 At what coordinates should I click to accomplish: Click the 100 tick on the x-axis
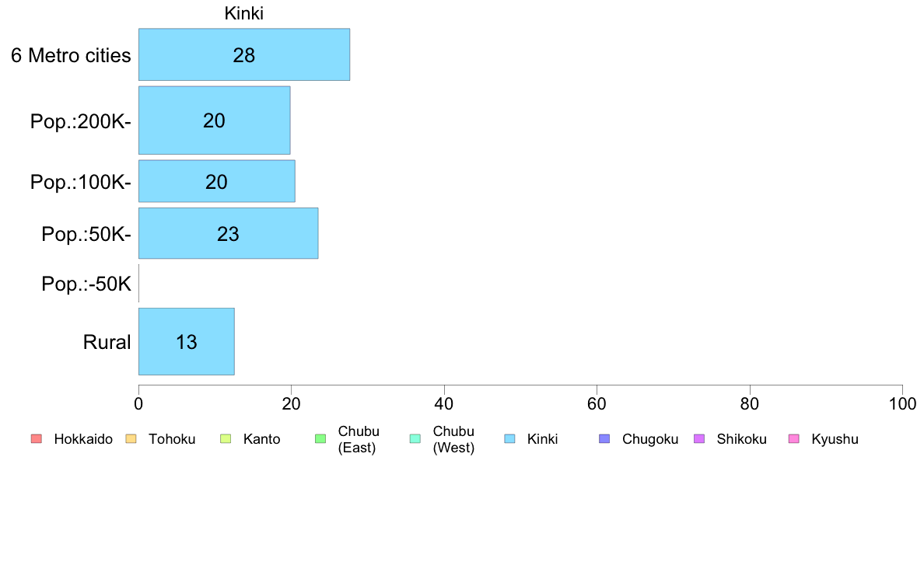[x=902, y=404]
